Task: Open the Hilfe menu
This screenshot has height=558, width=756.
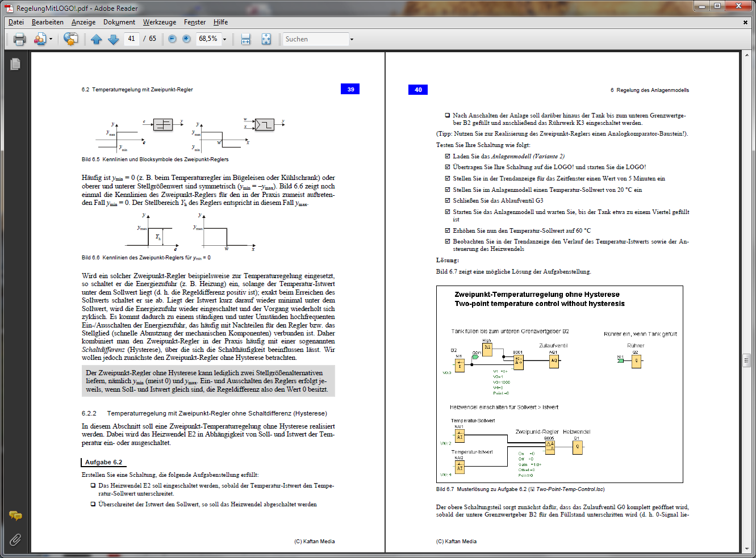Action: click(221, 22)
